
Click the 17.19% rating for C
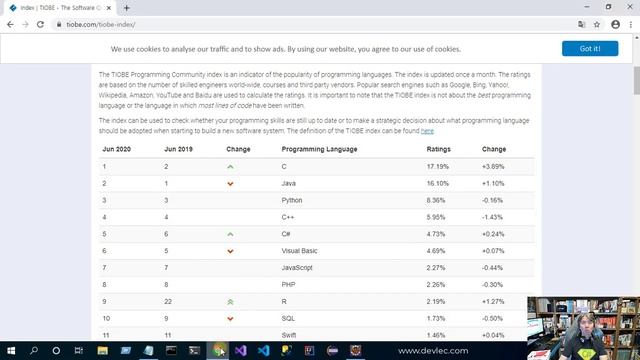point(438,167)
